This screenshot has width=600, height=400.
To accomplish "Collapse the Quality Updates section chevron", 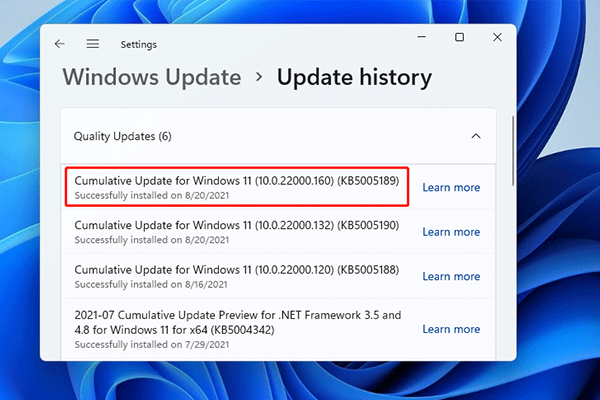I will click(476, 136).
